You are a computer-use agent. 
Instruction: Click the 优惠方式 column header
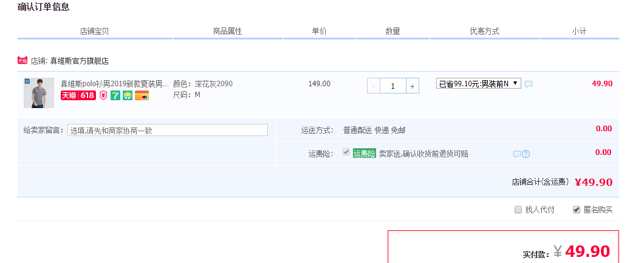click(x=484, y=31)
